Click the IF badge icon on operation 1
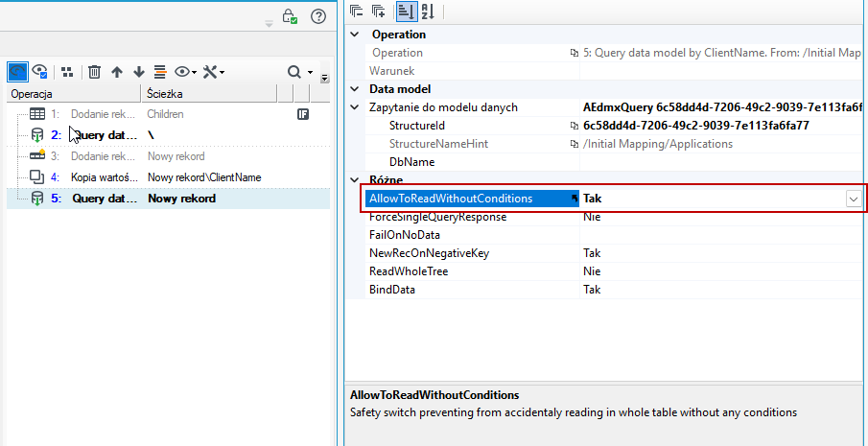Screen dimensions: 868x446 [x=303, y=114]
